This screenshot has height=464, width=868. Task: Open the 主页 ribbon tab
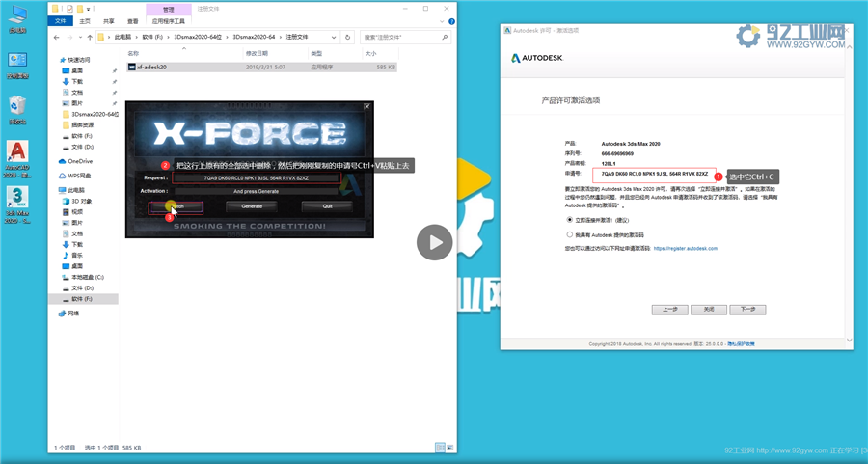point(85,21)
